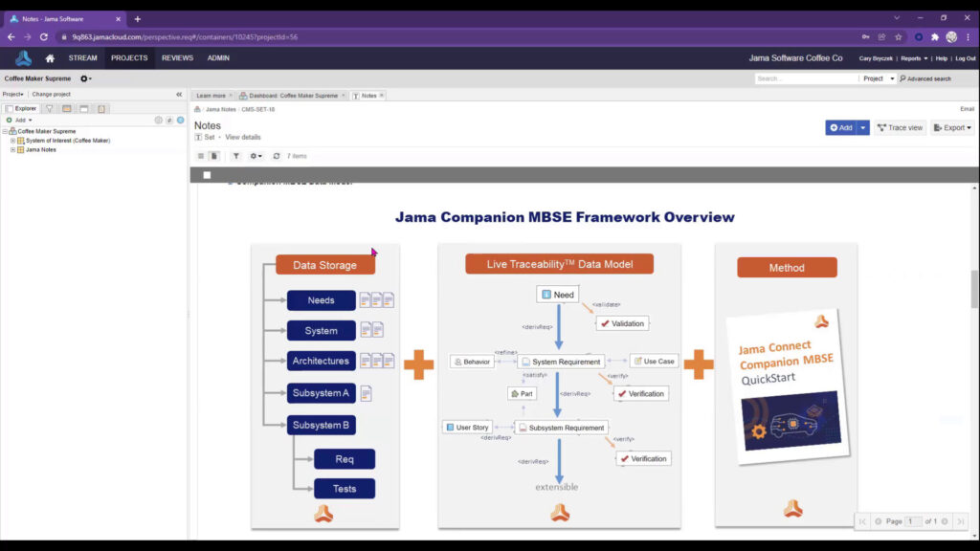Click the Jama logo in the header
This screenshot has width=980, height=551.
tap(23, 58)
